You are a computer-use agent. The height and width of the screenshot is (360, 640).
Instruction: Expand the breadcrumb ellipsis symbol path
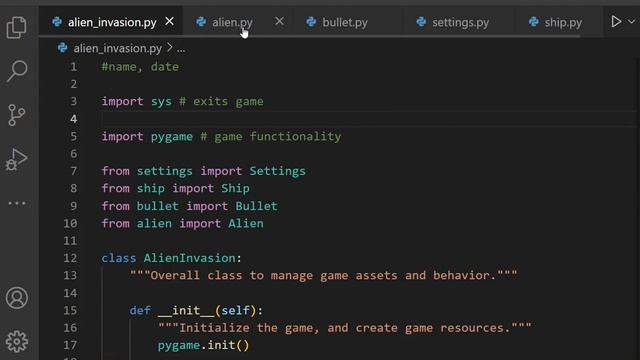click(x=181, y=49)
